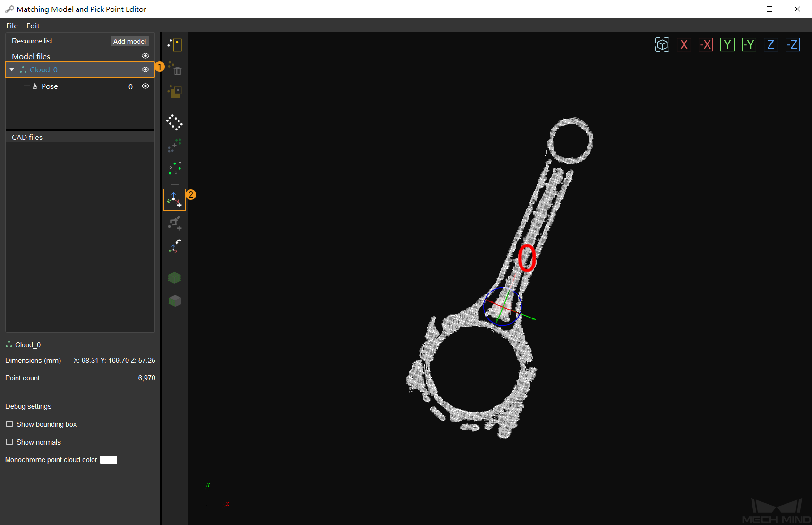The height and width of the screenshot is (525, 812).
Task: Select the green and white dots tool
Action: pyautogui.click(x=175, y=168)
